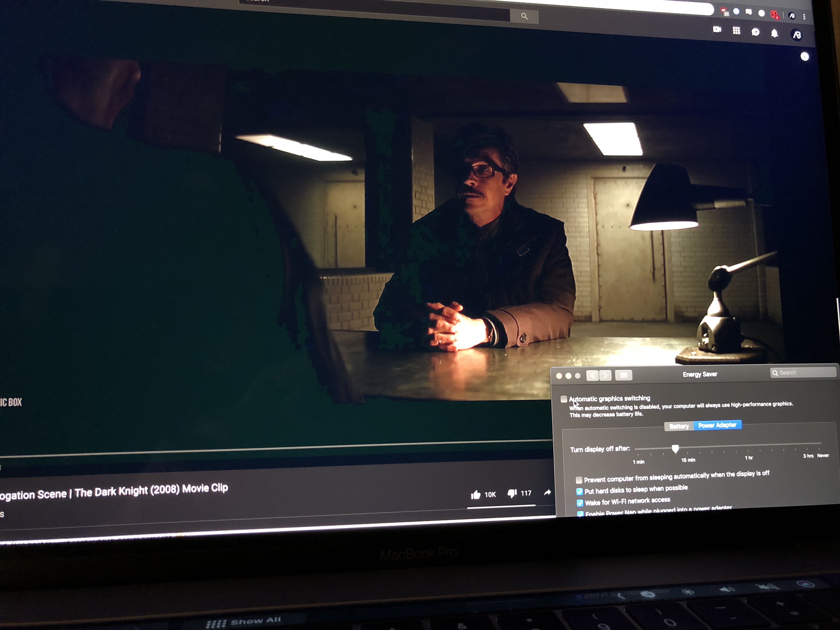Screen dimensions: 840x630
Task: Open YouTube account avatar menu
Action: coord(796,35)
